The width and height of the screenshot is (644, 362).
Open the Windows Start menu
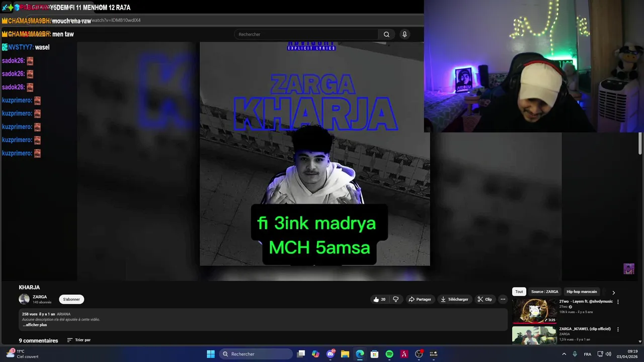[x=211, y=354]
